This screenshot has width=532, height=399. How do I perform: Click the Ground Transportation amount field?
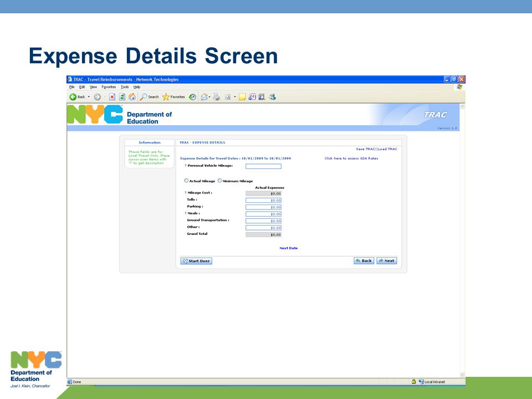point(263,221)
